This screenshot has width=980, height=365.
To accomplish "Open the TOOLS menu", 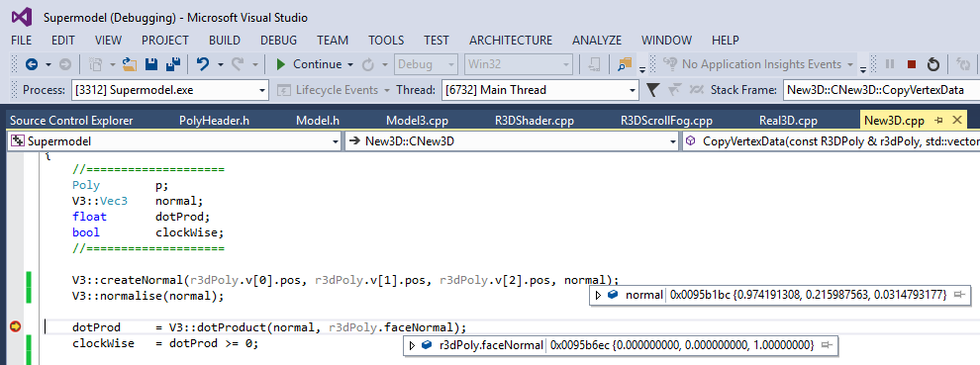I will (386, 40).
